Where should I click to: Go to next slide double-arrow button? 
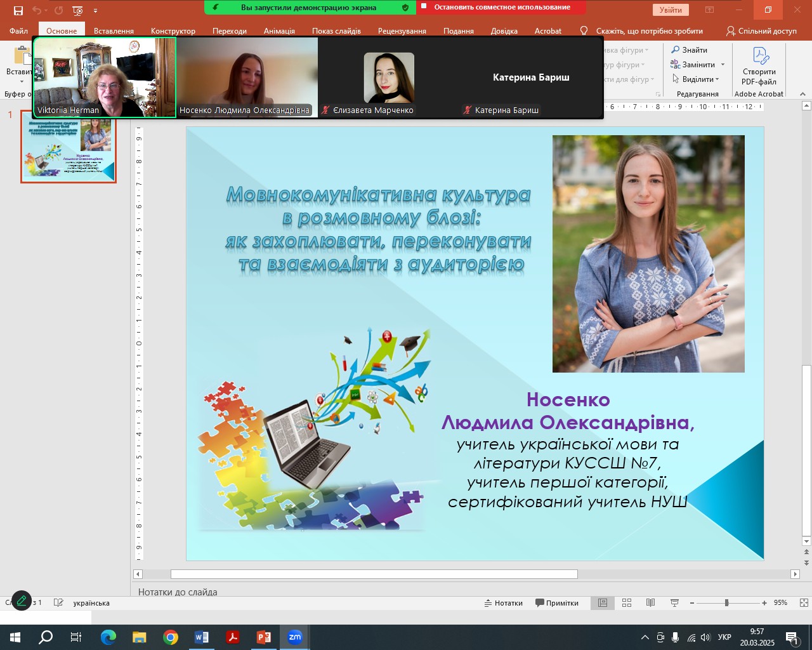click(x=806, y=562)
